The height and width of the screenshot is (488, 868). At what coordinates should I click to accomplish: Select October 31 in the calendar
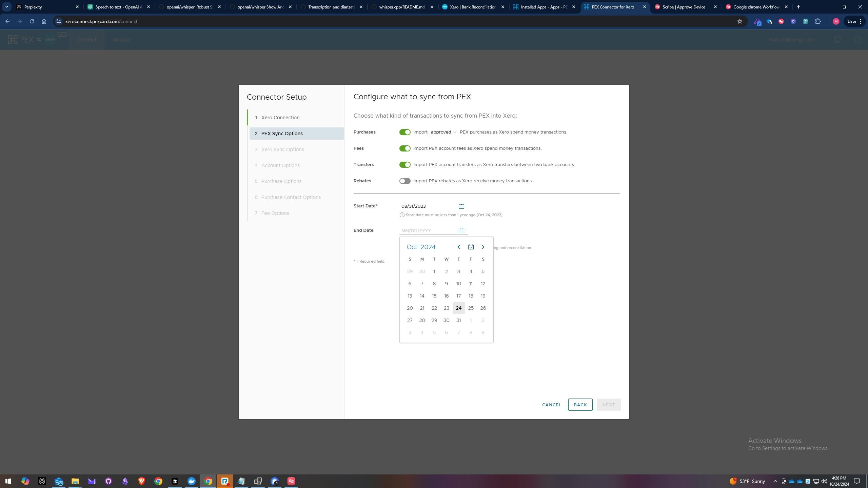click(x=458, y=320)
